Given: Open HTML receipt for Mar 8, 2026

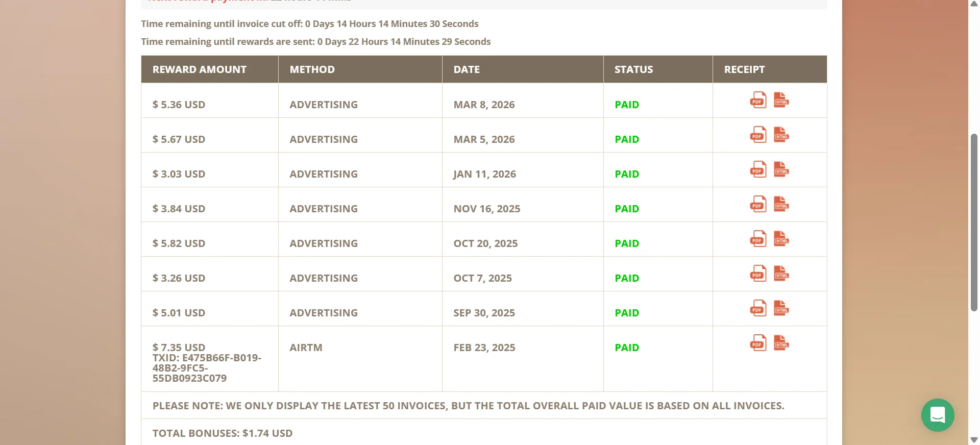Looking at the screenshot, I should point(781,100).
